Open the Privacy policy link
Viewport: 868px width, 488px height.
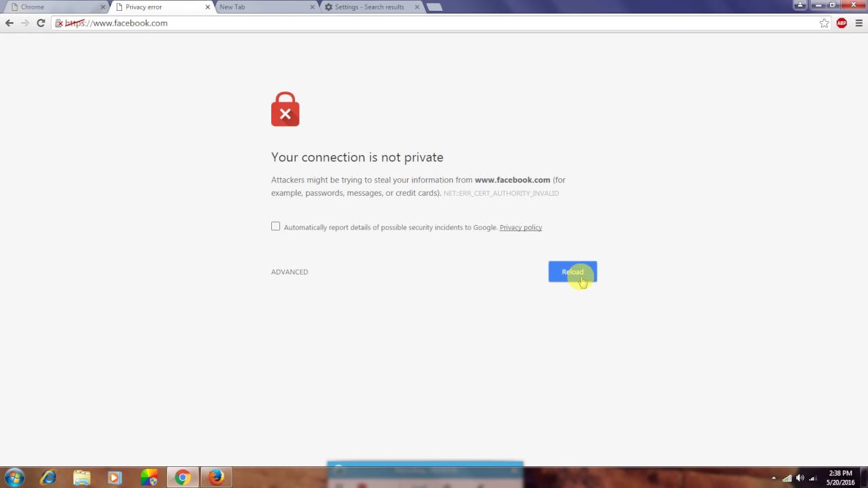pos(521,228)
